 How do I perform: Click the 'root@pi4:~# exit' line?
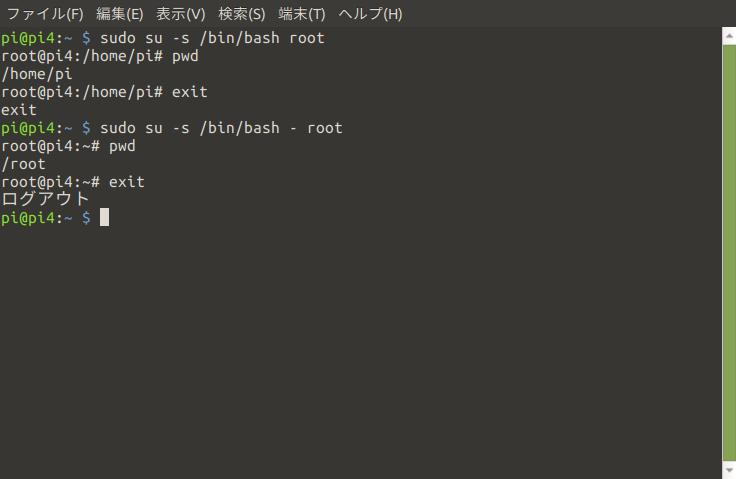coord(73,182)
